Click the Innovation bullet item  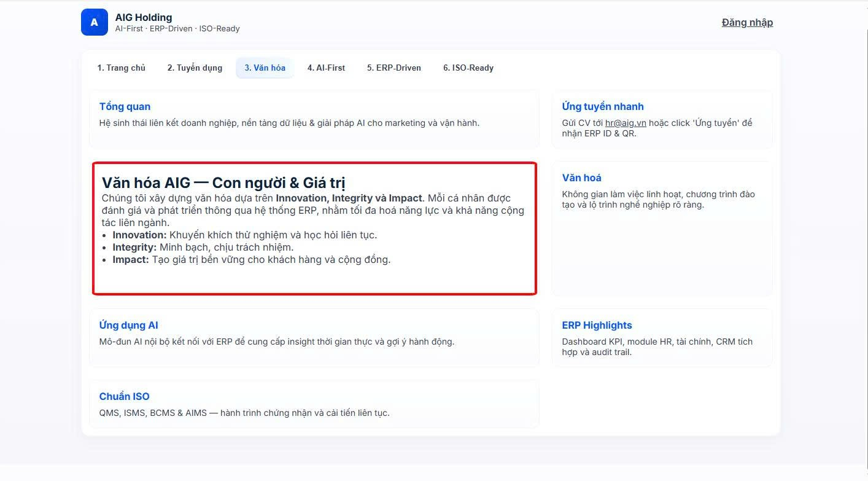tap(244, 235)
